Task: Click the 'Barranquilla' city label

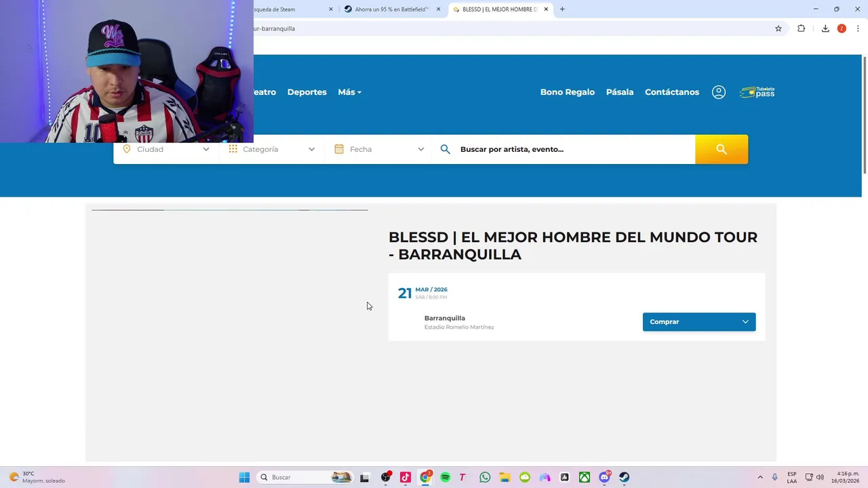Action: tap(445, 318)
